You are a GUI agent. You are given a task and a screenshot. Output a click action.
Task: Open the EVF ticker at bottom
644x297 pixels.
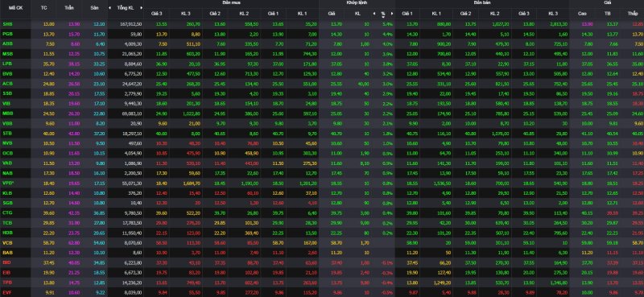coord(7,292)
